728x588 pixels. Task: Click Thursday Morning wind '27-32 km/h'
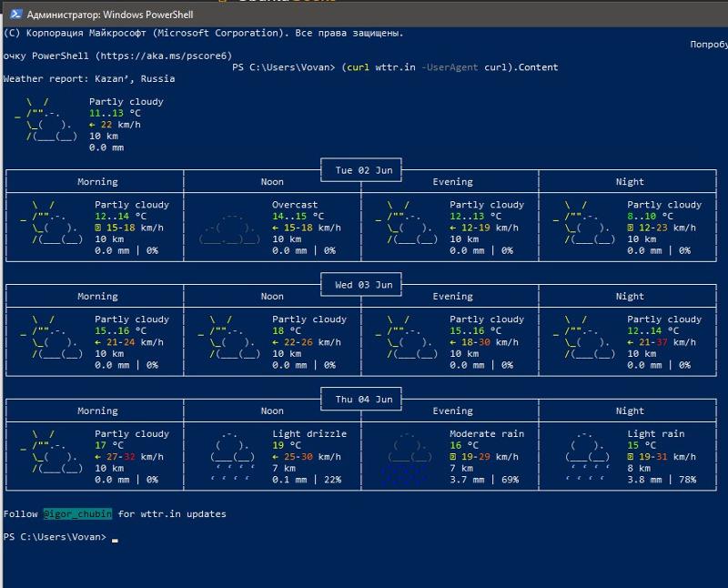click(135, 457)
